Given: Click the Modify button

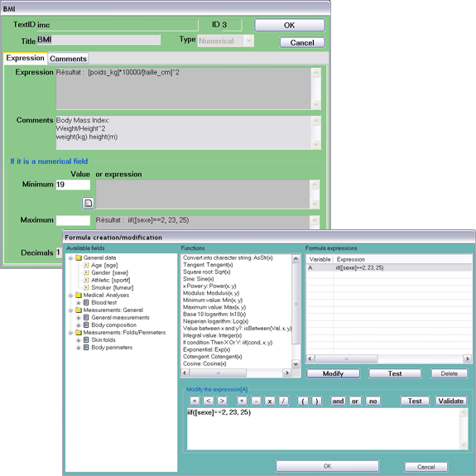Looking at the screenshot, I should (333, 373).
